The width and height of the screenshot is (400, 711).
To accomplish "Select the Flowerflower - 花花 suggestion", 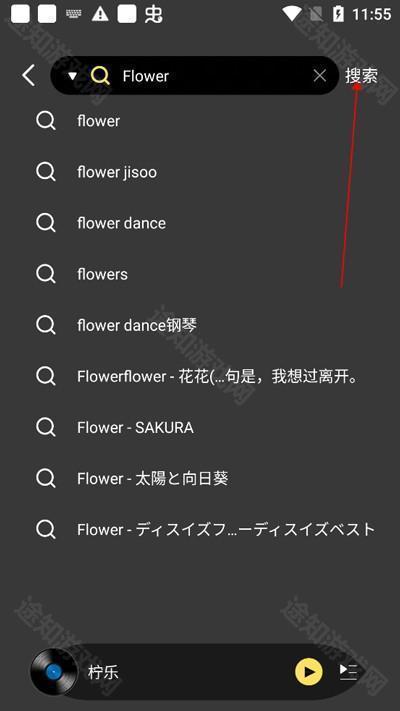I will [200, 376].
